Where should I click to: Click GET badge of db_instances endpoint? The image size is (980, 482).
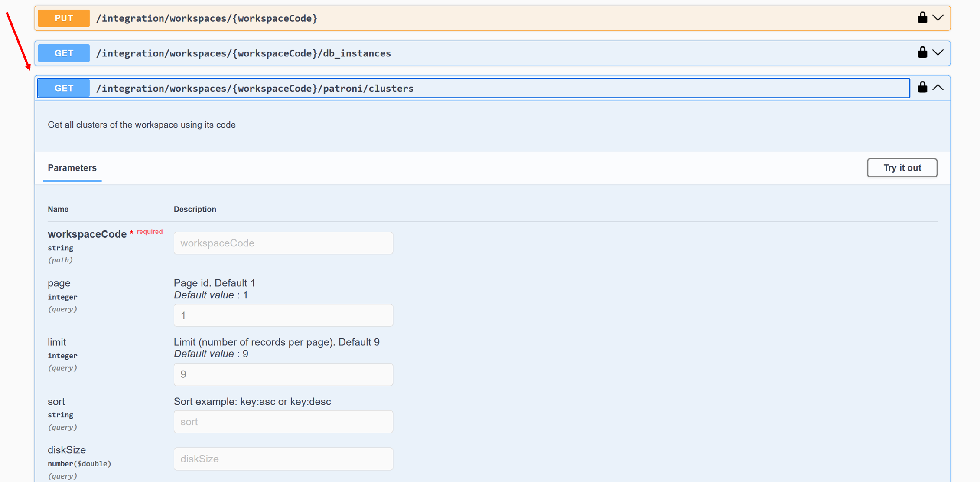(x=64, y=53)
